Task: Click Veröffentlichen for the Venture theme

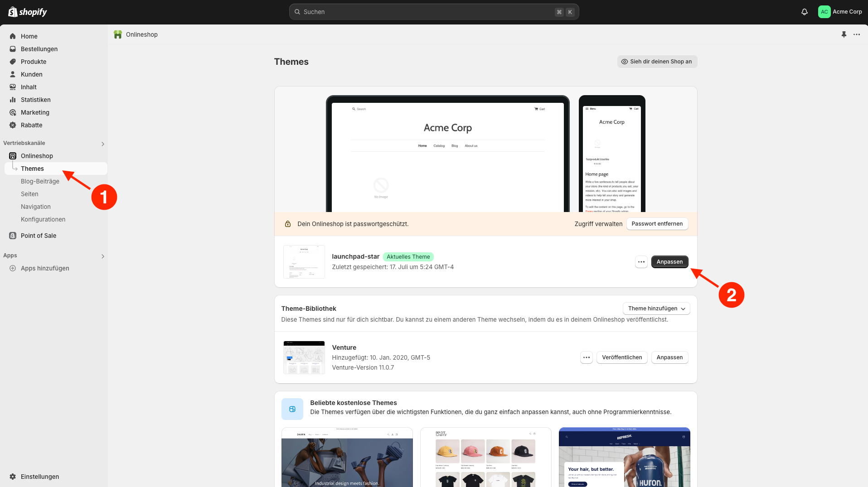Action: click(622, 357)
